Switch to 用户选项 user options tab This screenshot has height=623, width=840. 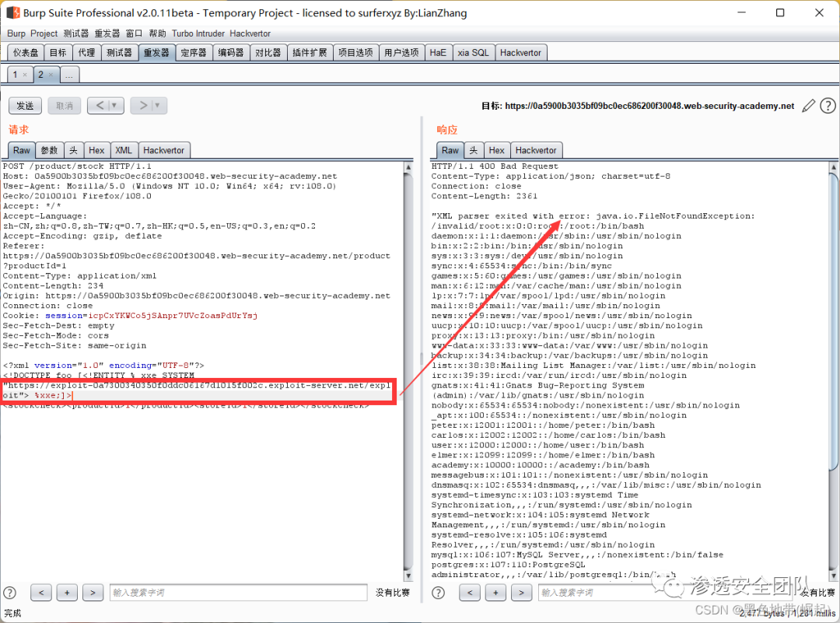coord(402,52)
